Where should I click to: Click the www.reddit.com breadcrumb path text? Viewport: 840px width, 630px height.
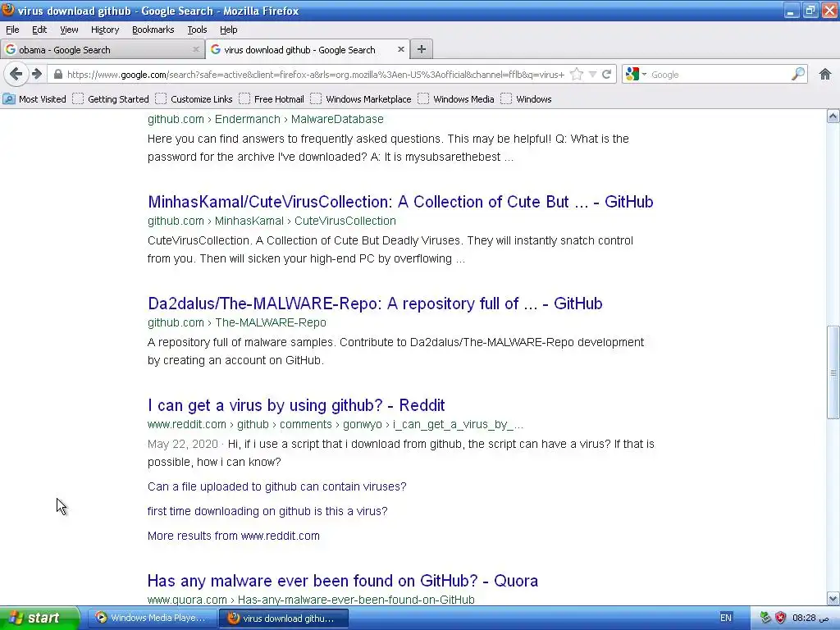[336, 424]
